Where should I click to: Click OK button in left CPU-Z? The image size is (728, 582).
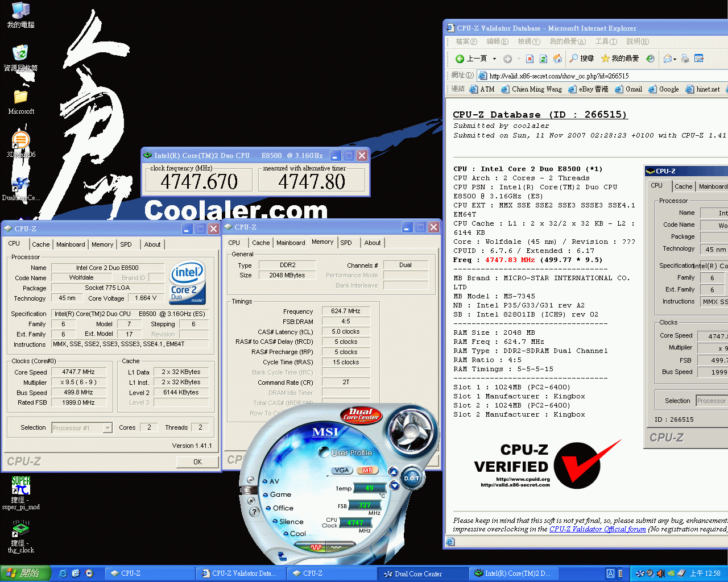click(197, 462)
